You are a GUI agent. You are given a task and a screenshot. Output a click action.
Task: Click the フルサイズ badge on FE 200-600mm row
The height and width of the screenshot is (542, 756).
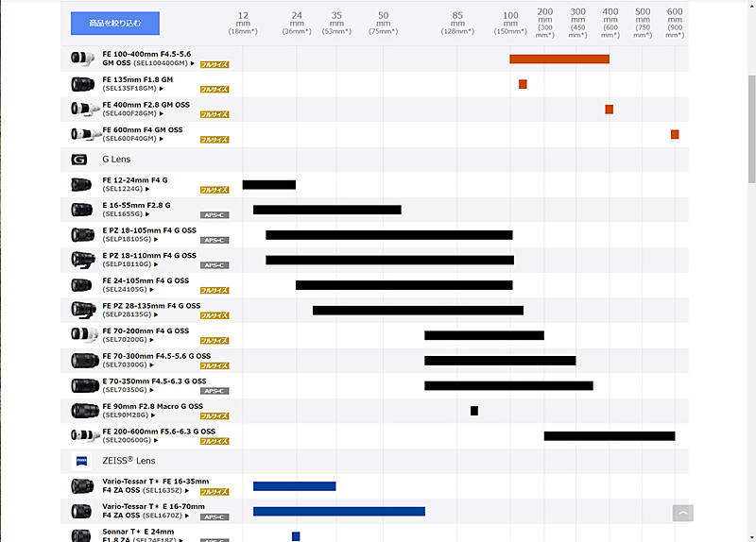215,441
